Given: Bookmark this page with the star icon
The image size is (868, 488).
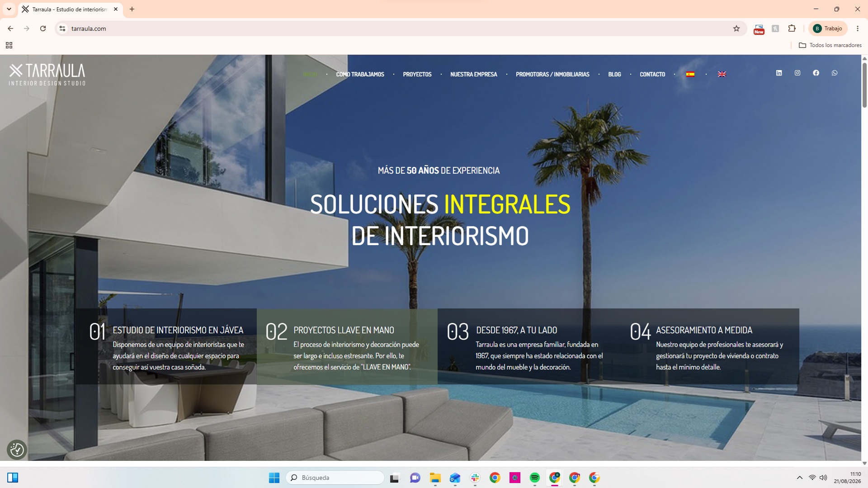Looking at the screenshot, I should [736, 28].
